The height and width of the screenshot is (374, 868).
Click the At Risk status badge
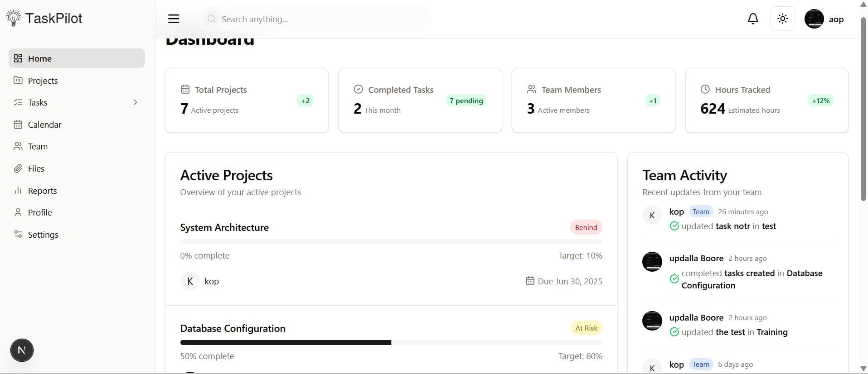click(586, 328)
